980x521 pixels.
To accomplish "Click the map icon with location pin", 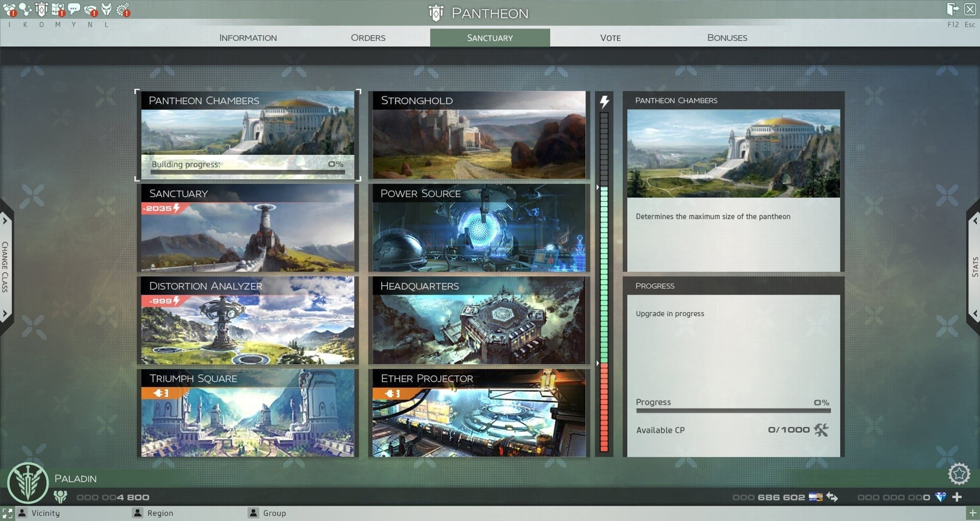I will [58, 9].
